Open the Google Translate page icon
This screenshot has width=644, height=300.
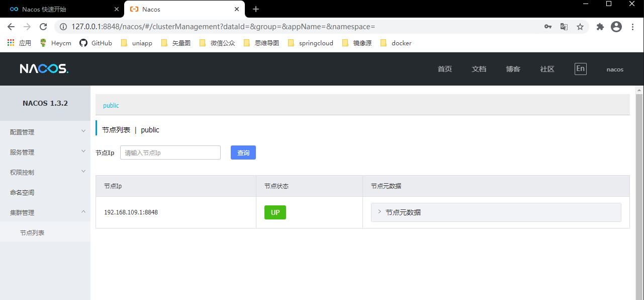[x=564, y=27]
